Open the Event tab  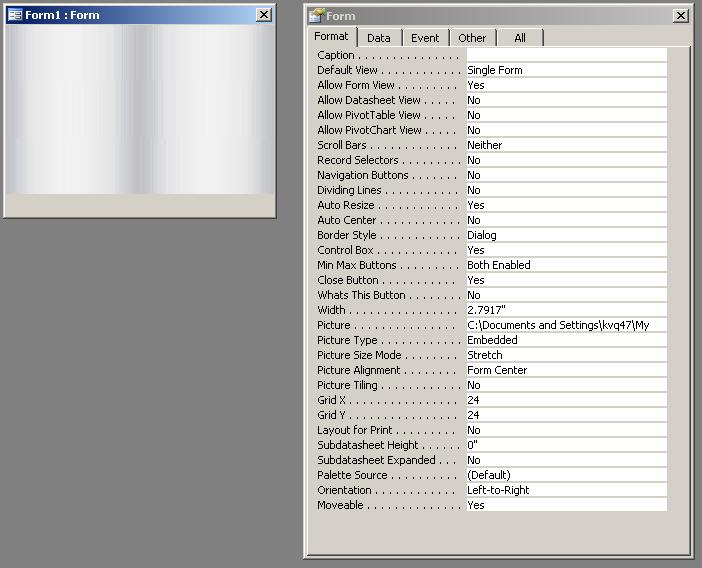pyautogui.click(x=425, y=38)
